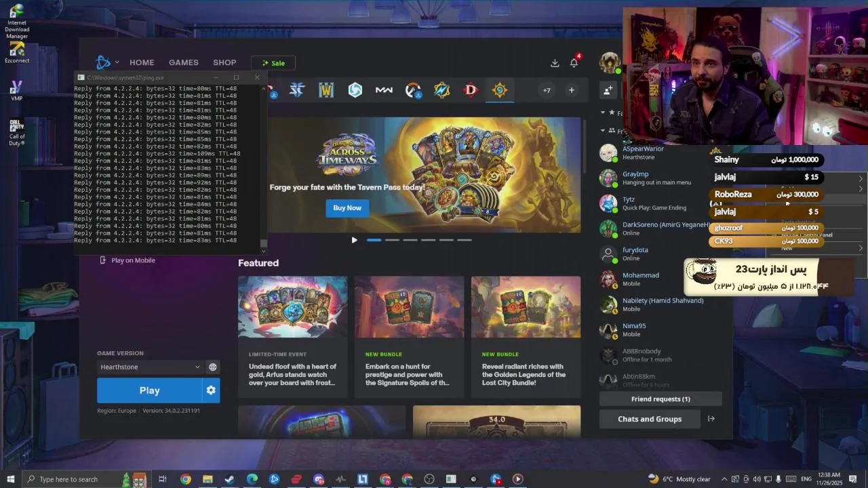Click Buy Now on Tavern Pass banner
The width and height of the screenshot is (868, 488).
point(347,208)
